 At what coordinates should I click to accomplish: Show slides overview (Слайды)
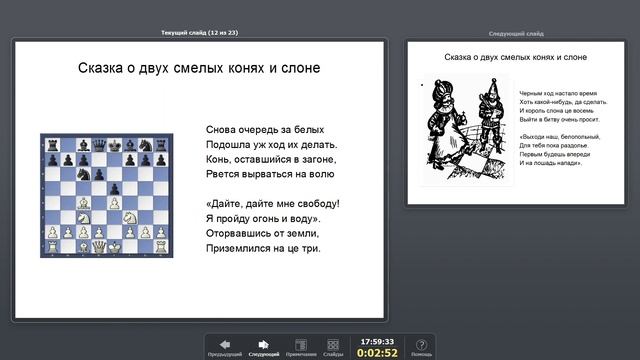[333, 348]
